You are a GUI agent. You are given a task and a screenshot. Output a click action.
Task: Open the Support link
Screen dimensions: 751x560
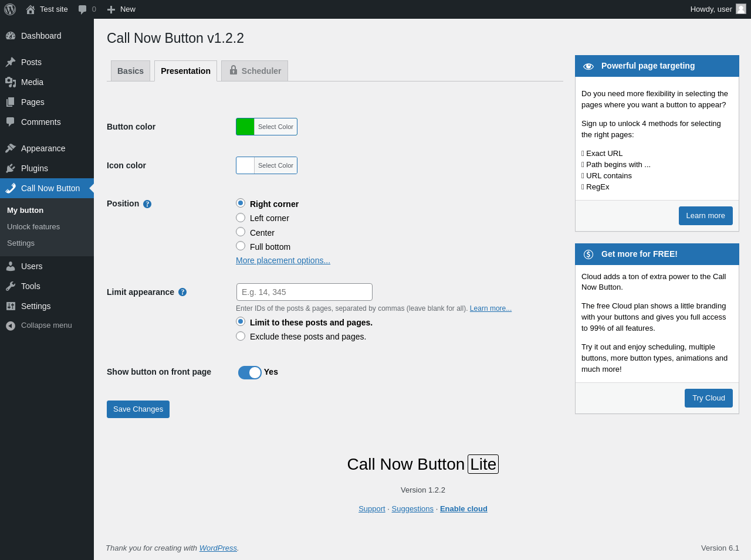pyautogui.click(x=372, y=509)
